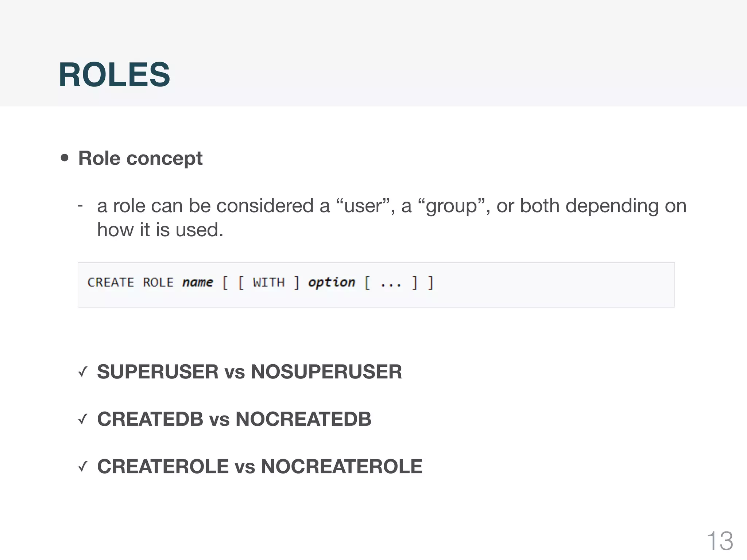Click the CREATE keyword in code box

pos(111,283)
